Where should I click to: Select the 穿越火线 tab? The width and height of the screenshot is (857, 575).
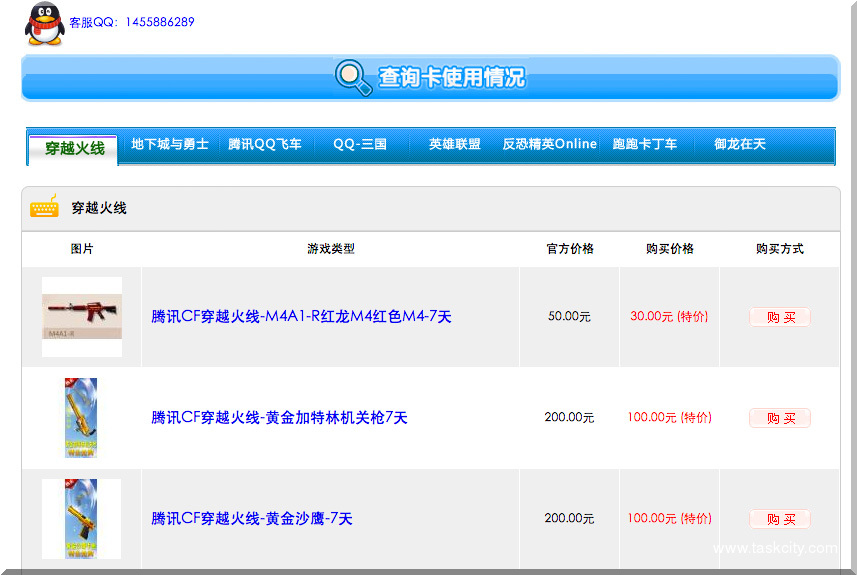tap(74, 148)
